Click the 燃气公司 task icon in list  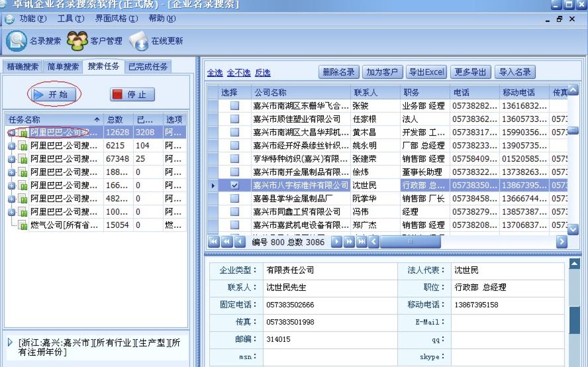[x=23, y=226]
